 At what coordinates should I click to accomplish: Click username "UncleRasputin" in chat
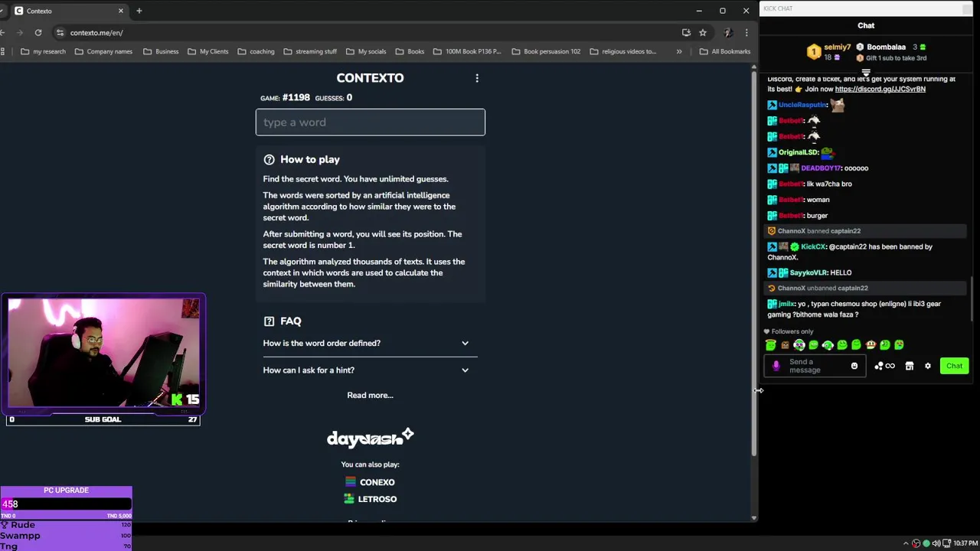(x=802, y=105)
